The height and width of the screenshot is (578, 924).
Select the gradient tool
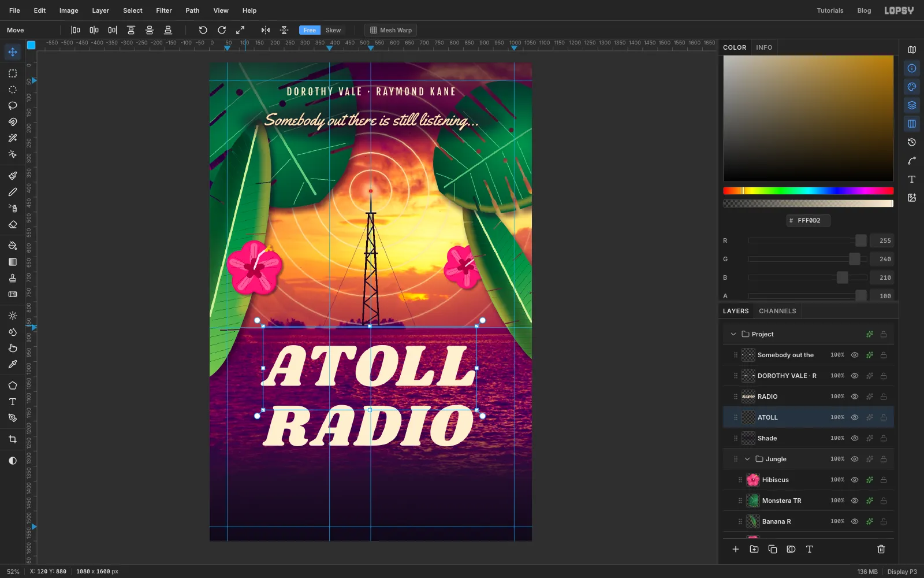tap(13, 262)
